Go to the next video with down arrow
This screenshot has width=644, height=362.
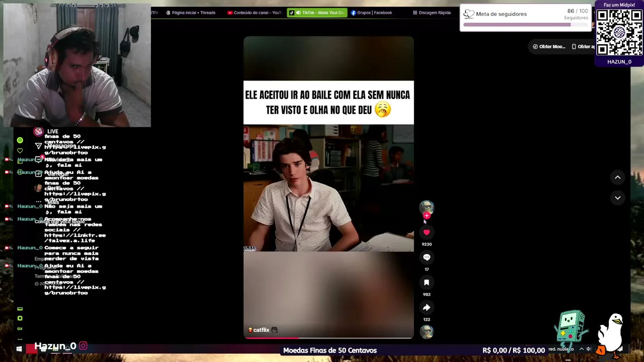pyautogui.click(x=617, y=198)
